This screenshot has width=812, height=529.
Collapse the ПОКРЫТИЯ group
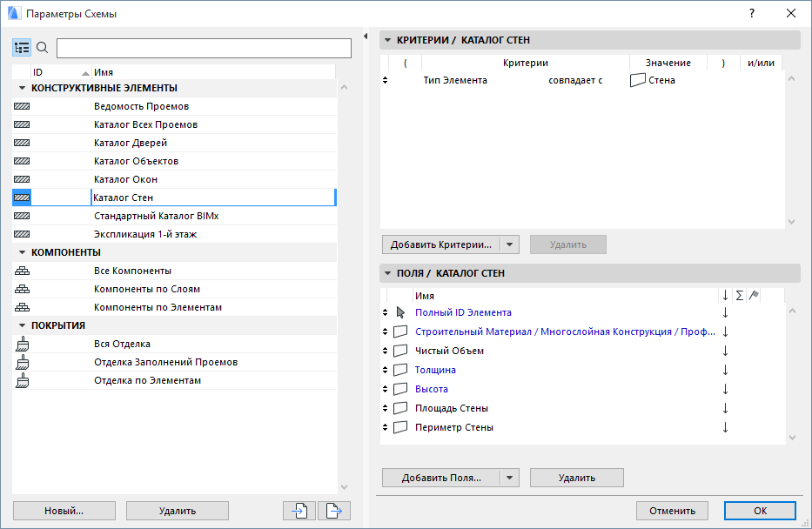22,325
